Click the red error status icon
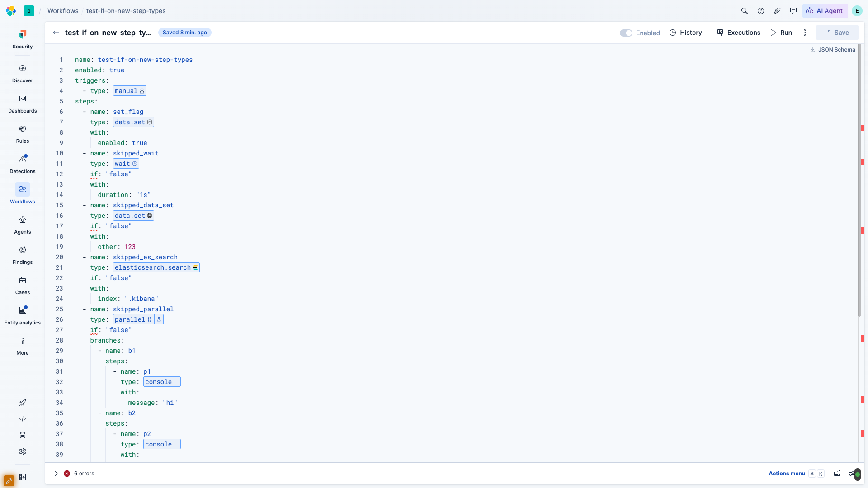This screenshot has width=868, height=488. point(67,474)
